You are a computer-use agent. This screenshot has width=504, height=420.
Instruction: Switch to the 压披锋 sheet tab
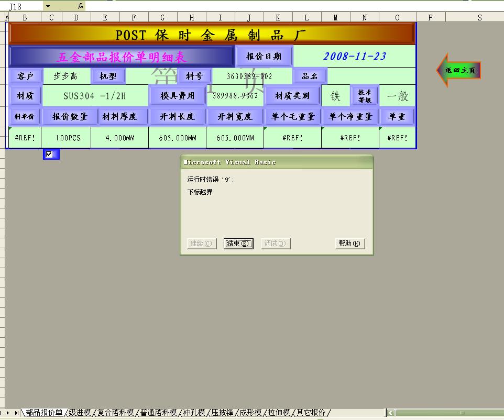pos(222,413)
